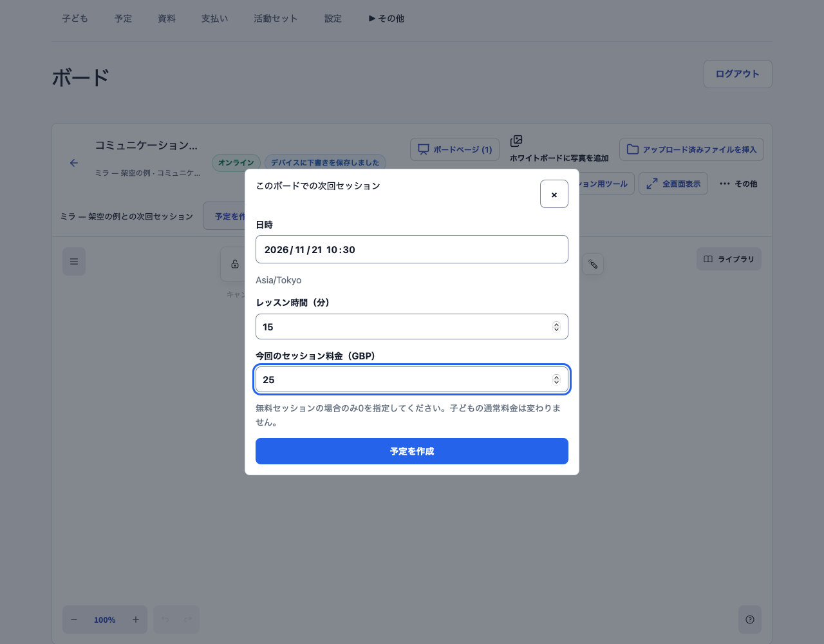The image size is (824, 644).
Task: Click the Asia/Tokyo timezone text
Action: pos(278,280)
